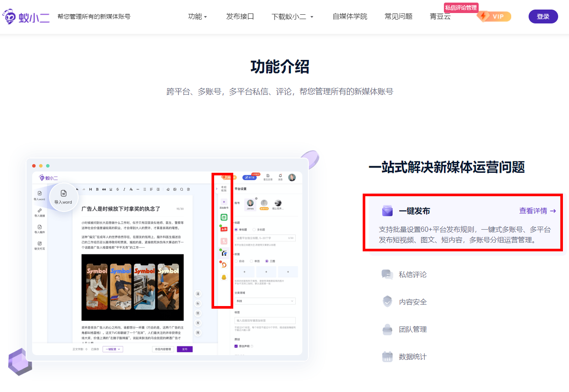569x392 pixels.
Task: Select the green-bordered platform icon
Action: (224, 217)
